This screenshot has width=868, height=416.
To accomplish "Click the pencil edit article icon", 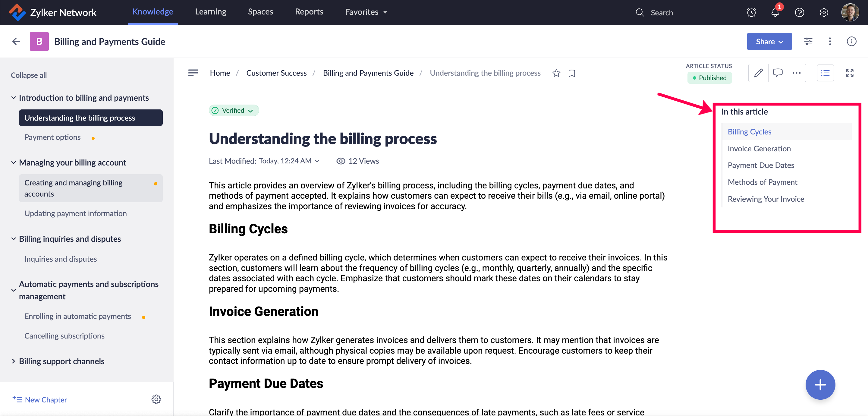I will (758, 73).
